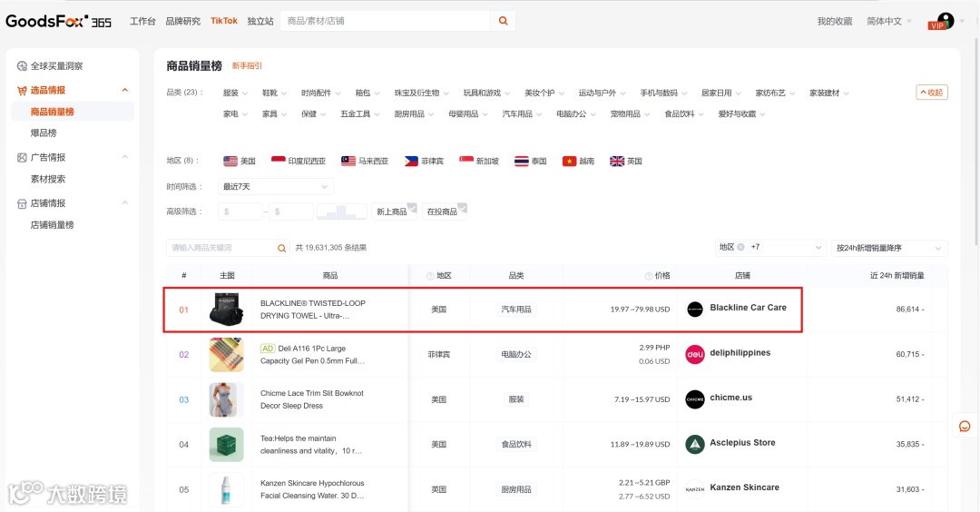Switch to the TikTok nav tab
This screenshot has height=512, width=980.
click(224, 21)
